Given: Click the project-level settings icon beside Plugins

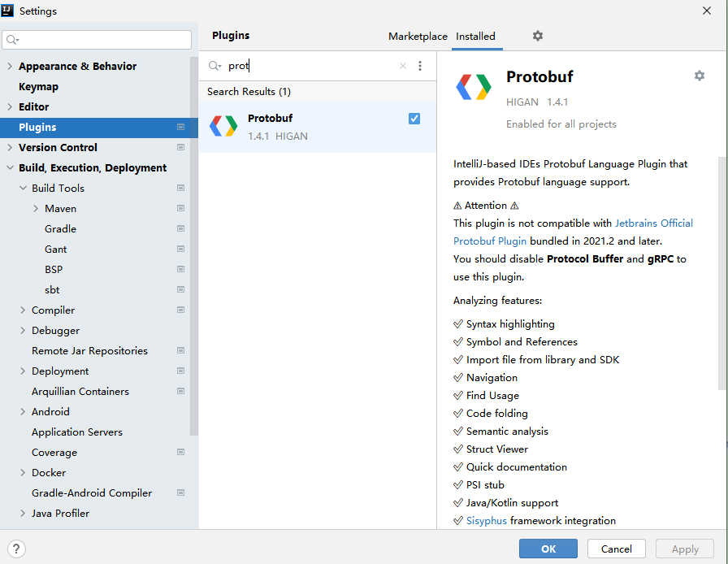Looking at the screenshot, I should coord(180,127).
